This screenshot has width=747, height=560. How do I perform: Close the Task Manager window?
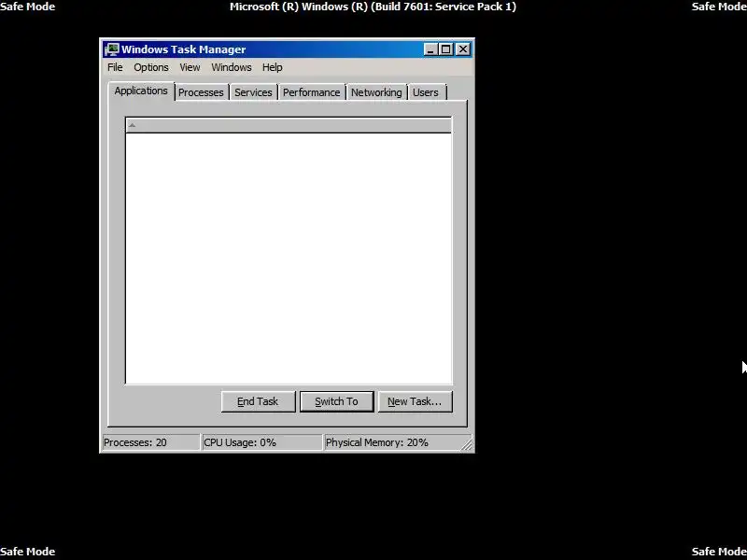pos(462,49)
